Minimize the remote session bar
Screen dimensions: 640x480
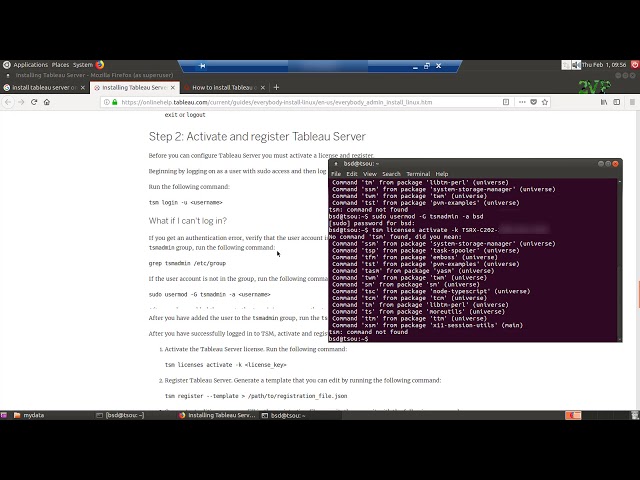point(415,67)
